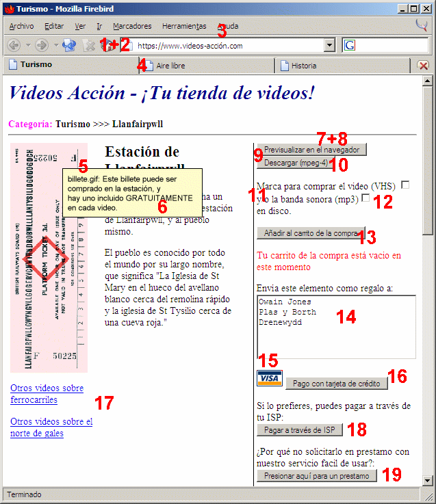The height and width of the screenshot is (504, 436).
Task: Click the throbber icon beside the menu bar
Action: coord(422,25)
